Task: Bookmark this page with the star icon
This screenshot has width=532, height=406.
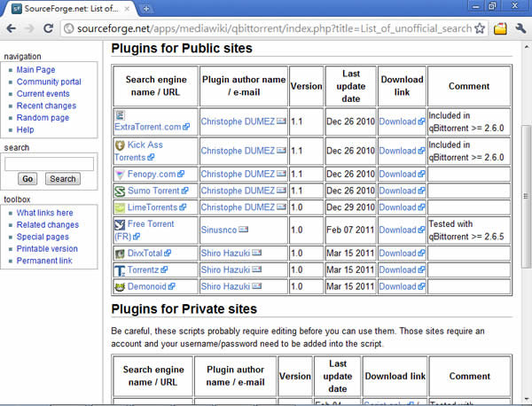Action: [480, 28]
